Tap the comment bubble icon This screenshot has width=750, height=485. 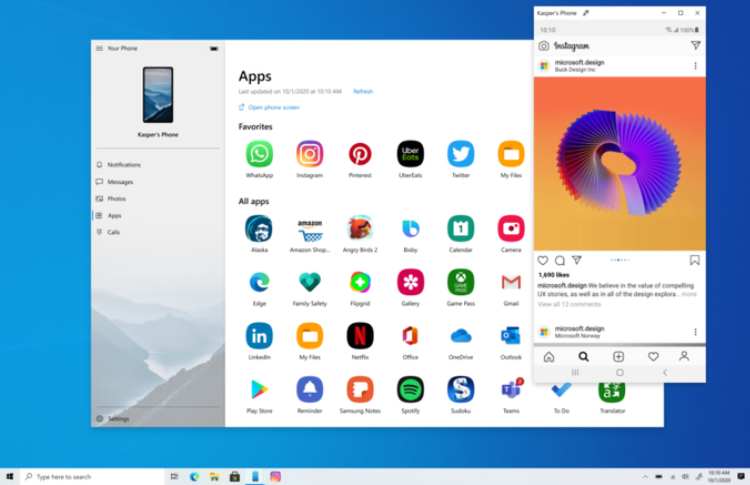coord(560,260)
